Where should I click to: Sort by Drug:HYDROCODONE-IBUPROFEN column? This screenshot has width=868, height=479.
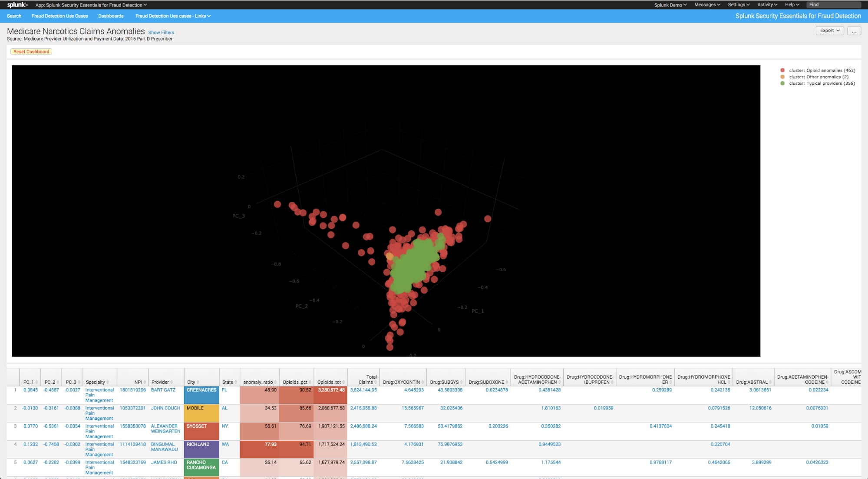590,379
